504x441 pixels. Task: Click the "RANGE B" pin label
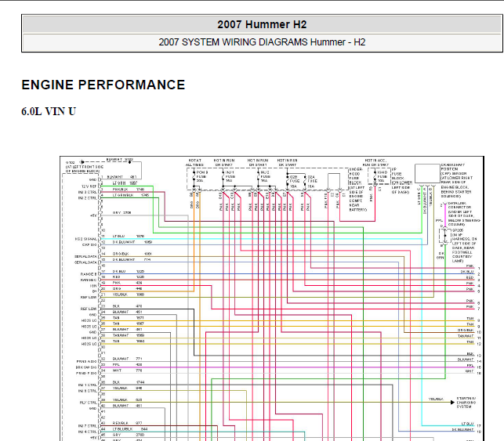[x=89, y=274]
